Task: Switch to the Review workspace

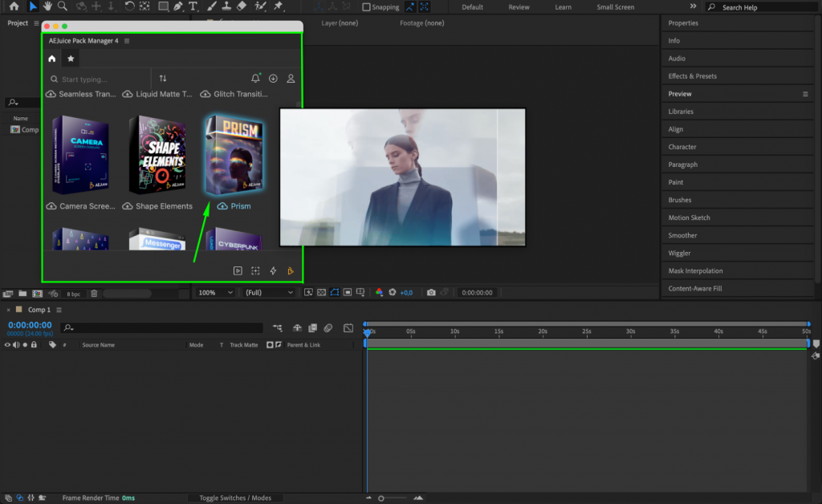Action: point(519,6)
